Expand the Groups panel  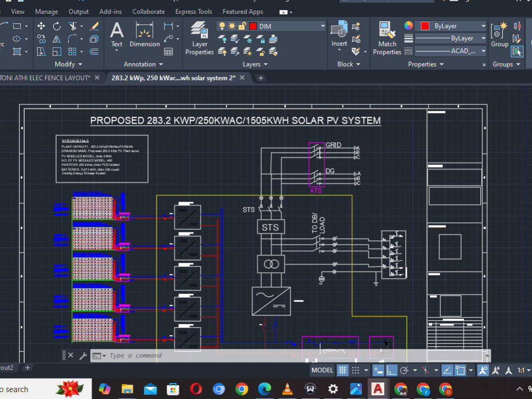tap(506, 64)
